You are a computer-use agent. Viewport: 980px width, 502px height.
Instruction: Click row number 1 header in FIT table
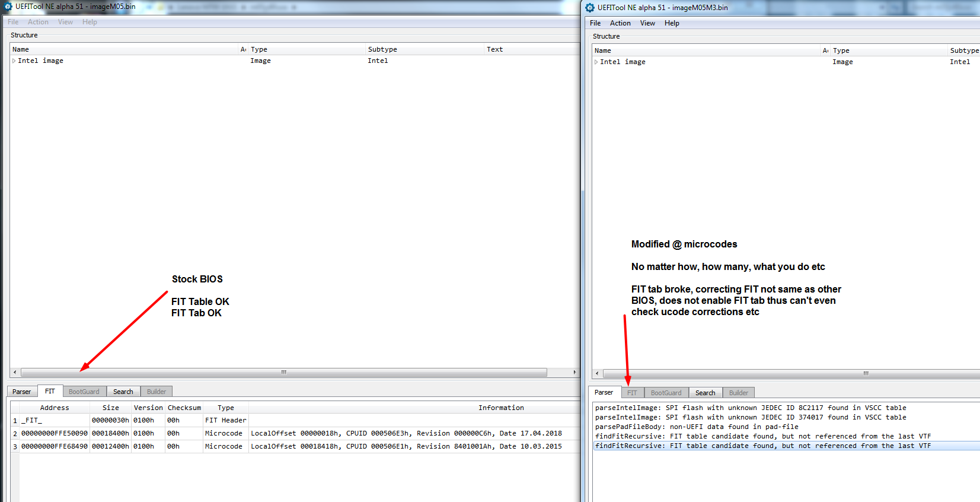click(x=15, y=420)
